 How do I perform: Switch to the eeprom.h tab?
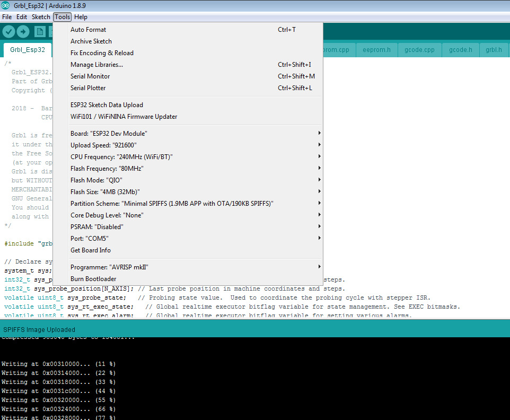click(x=376, y=50)
